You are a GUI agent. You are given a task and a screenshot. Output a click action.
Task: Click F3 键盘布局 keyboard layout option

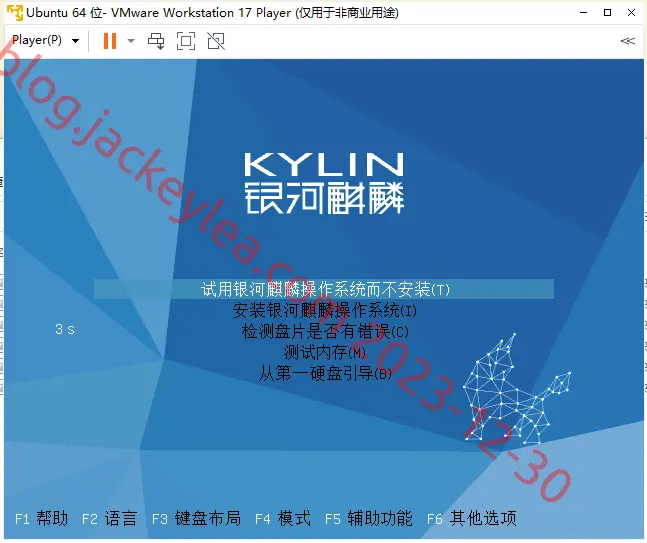pyautogui.click(x=196, y=518)
